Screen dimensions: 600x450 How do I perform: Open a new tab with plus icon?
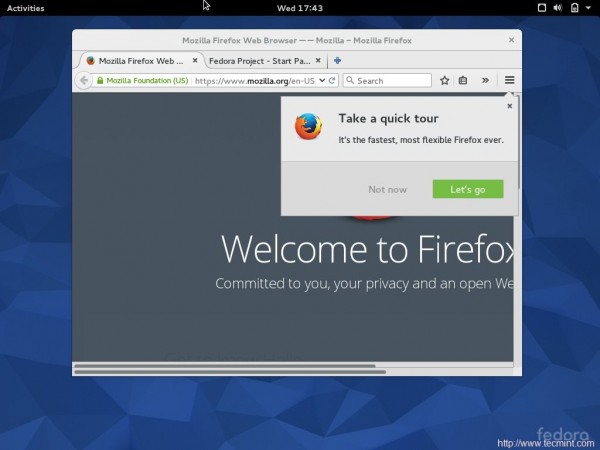(x=337, y=60)
